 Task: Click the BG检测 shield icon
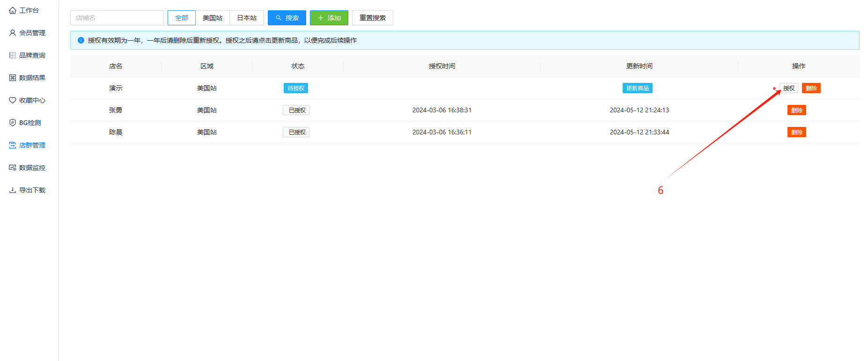[x=13, y=123]
